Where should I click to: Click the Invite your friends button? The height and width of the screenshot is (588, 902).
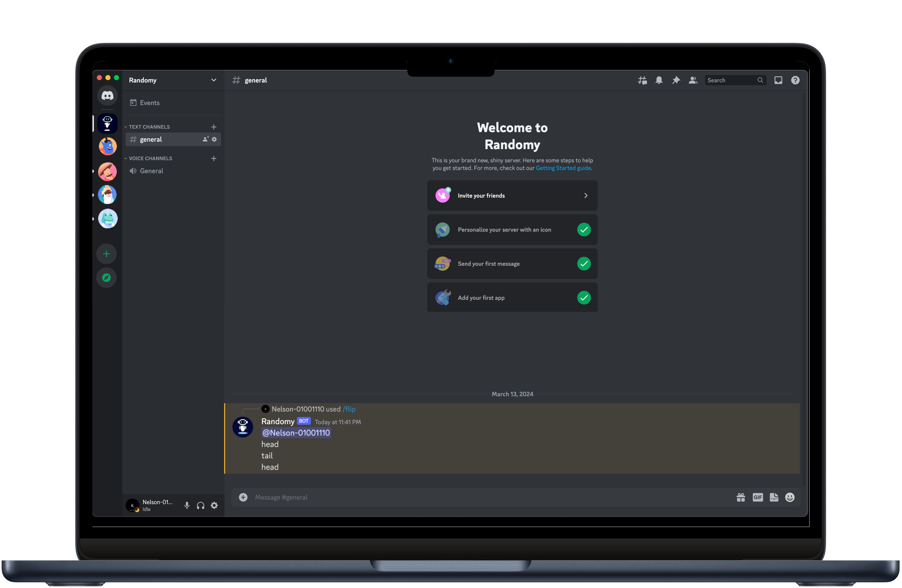tap(512, 195)
